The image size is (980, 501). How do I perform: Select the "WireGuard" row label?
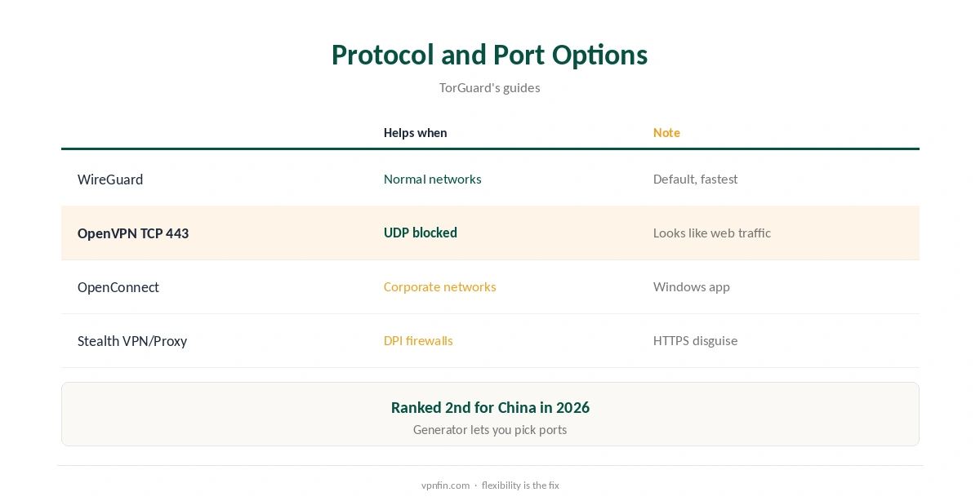[x=110, y=180]
